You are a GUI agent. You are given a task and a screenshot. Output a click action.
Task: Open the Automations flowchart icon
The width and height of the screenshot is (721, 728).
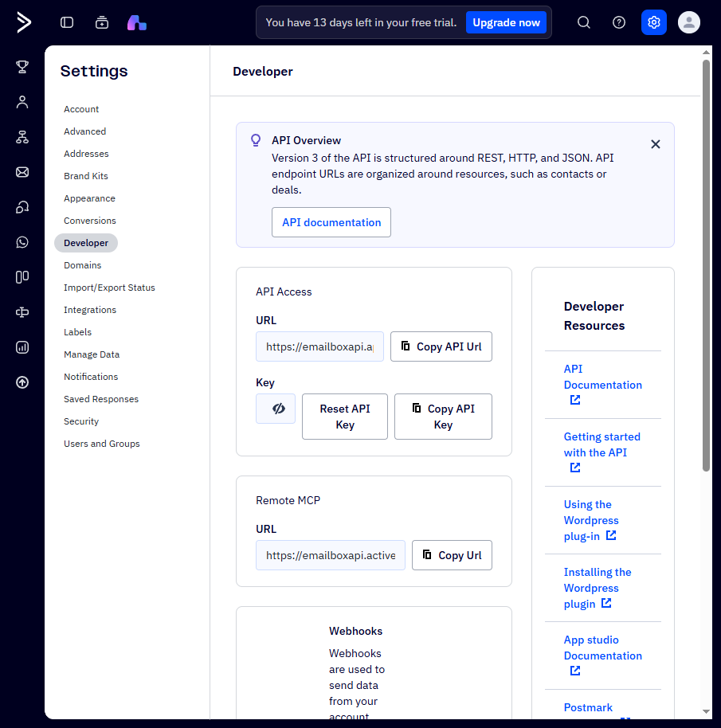point(22,137)
